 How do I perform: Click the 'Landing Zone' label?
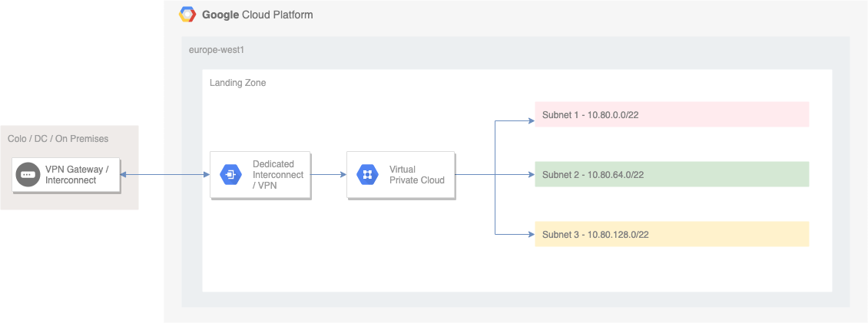[237, 82]
